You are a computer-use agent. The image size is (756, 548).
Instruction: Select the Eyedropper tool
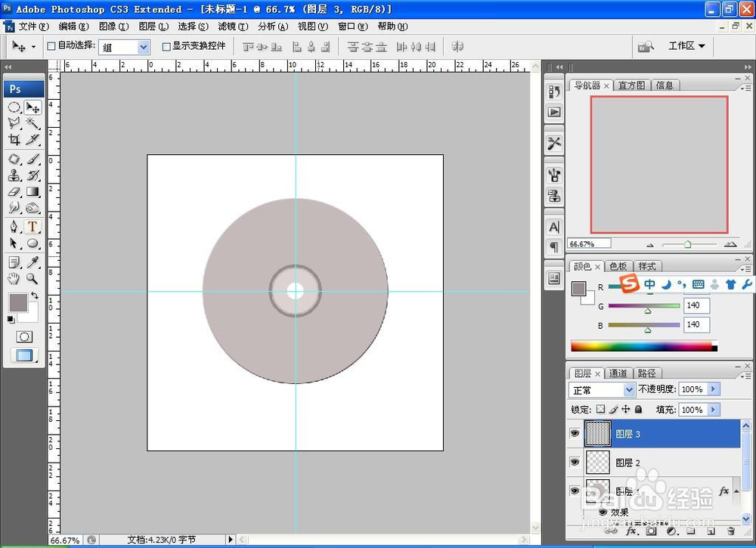[33, 262]
